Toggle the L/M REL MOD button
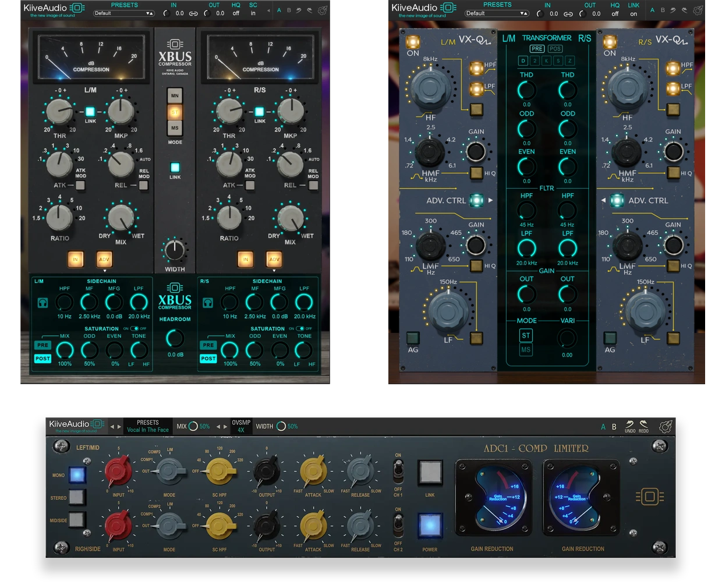The width and height of the screenshot is (722, 588). click(x=143, y=185)
